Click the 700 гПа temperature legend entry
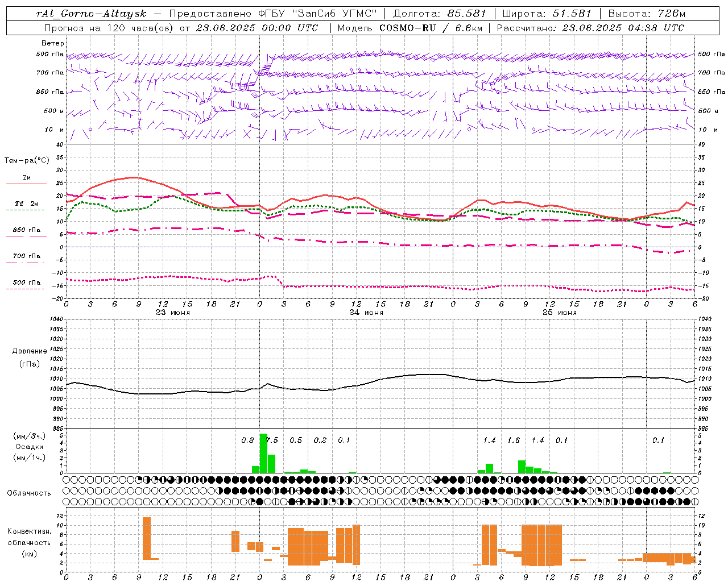 pos(26,256)
